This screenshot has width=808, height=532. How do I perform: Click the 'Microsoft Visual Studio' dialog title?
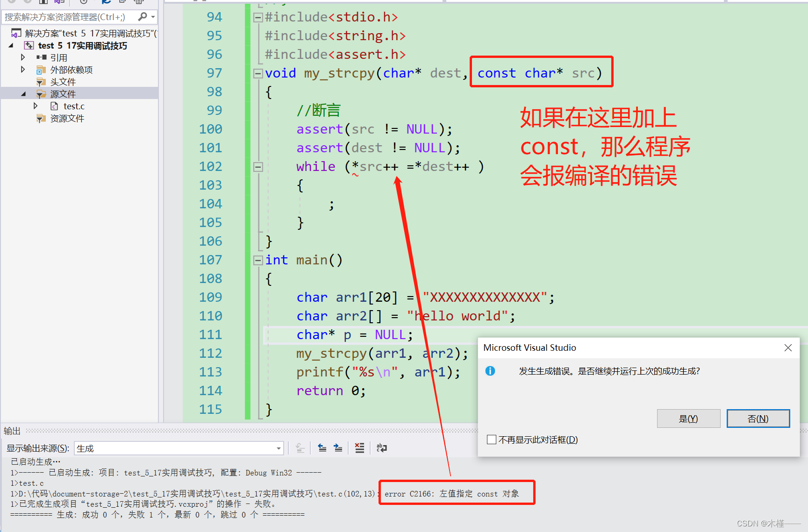(x=529, y=348)
